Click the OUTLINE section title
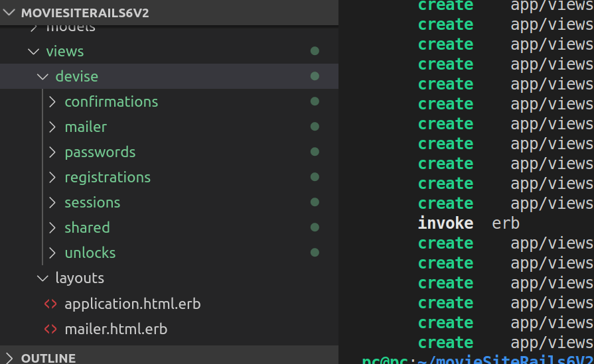594x364 pixels. point(48,358)
